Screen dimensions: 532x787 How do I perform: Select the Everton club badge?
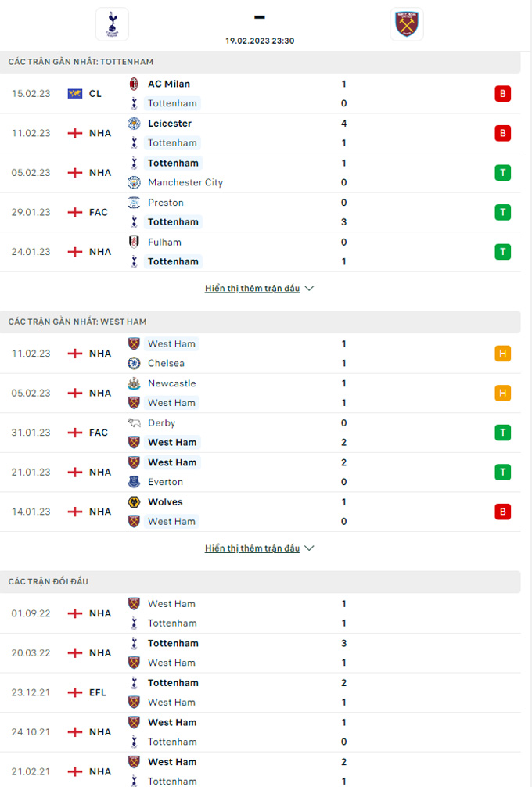[x=134, y=483]
